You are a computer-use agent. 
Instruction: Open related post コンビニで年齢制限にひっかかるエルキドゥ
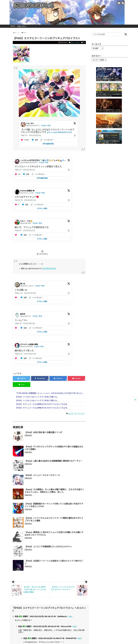pos(48,547)
